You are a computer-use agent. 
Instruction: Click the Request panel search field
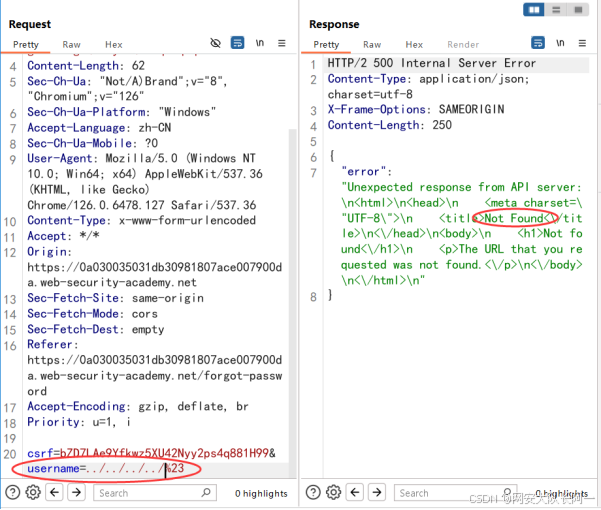155,493
